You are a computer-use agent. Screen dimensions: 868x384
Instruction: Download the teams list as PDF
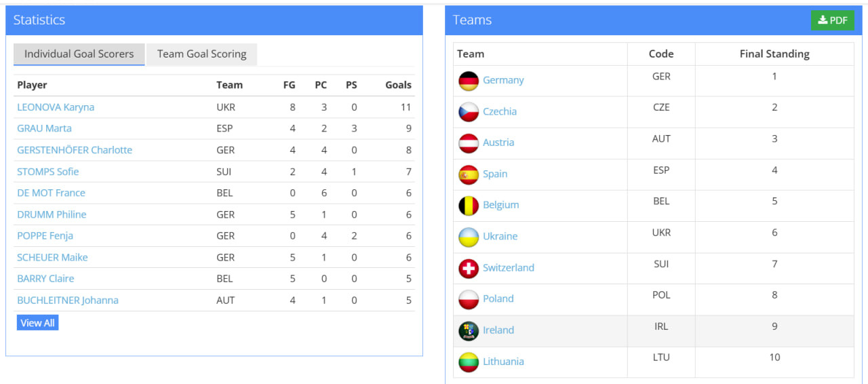[832, 20]
